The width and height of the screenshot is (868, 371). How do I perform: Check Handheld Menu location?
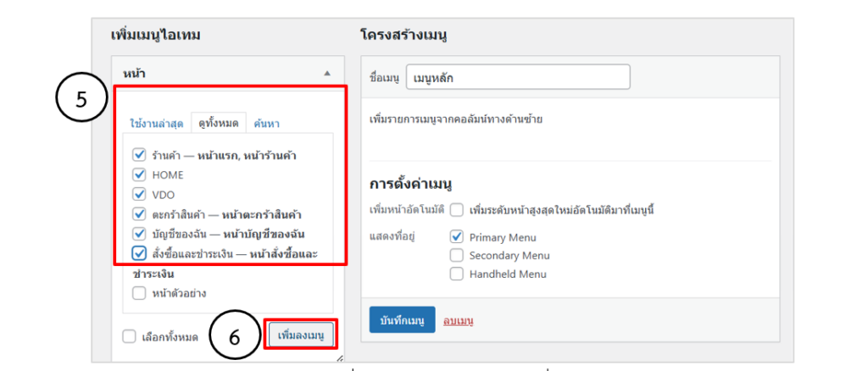coord(457,274)
